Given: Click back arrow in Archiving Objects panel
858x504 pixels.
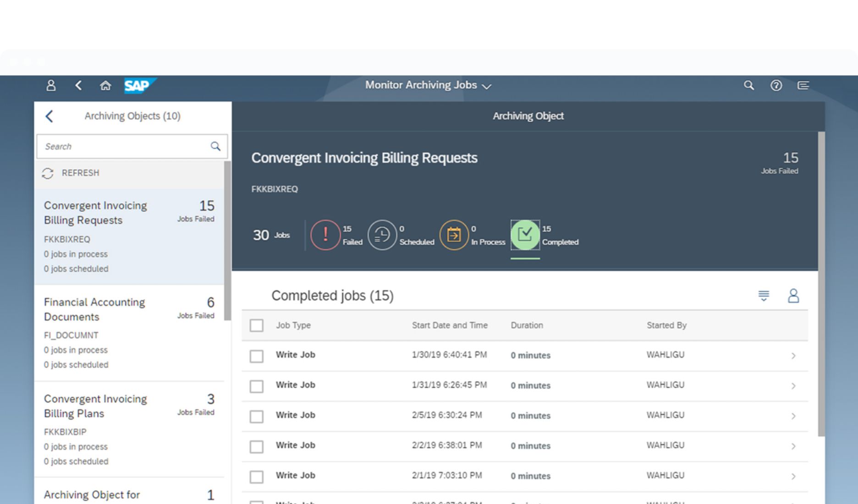Looking at the screenshot, I should pyautogui.click(x=49, y=116).
